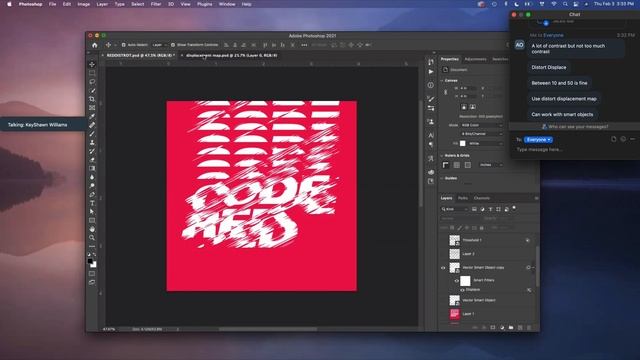Select the Frame tool
This screenshot has height=360, width=640.
[92, 108]
